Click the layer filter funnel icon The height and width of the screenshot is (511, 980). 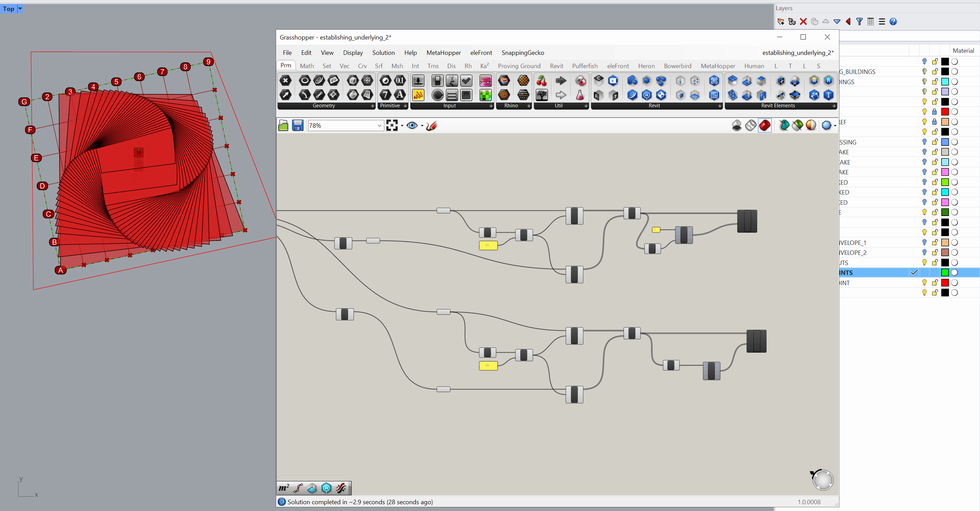click(859, 22)
